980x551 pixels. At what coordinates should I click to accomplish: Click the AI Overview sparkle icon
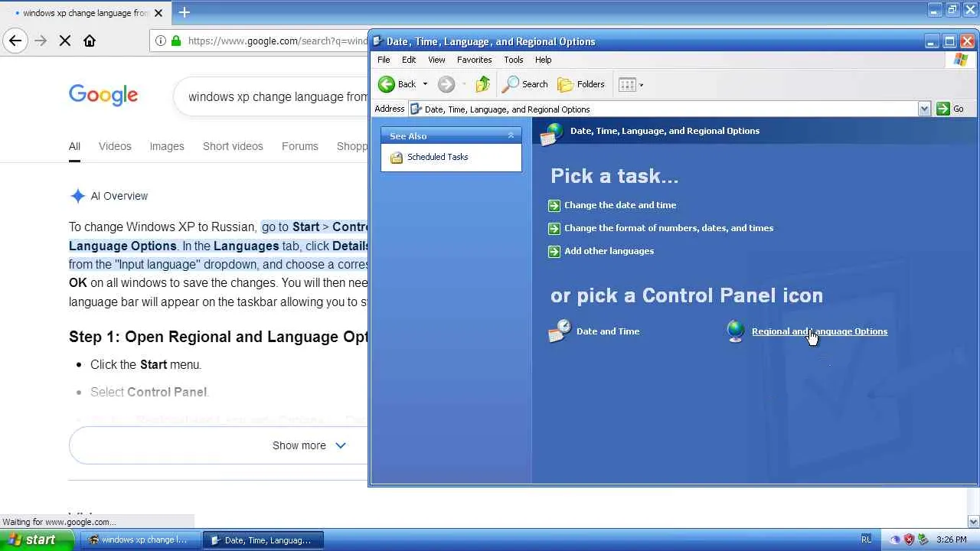coord(77,196)
